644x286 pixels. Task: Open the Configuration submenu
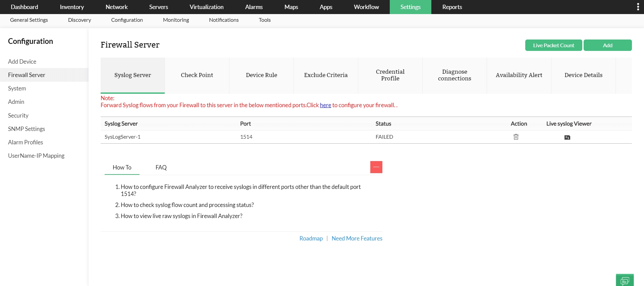click(127, 20)
